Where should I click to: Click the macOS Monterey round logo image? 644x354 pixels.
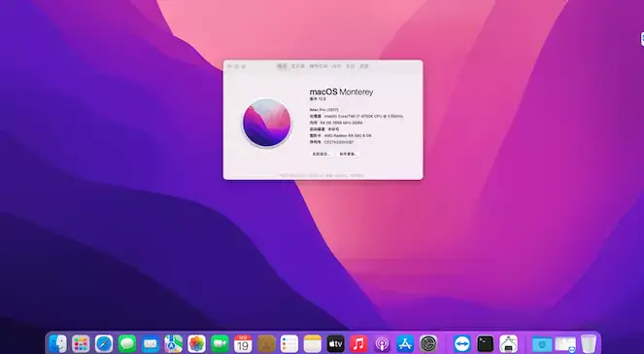pyautogui.click(x=266, y=123)
